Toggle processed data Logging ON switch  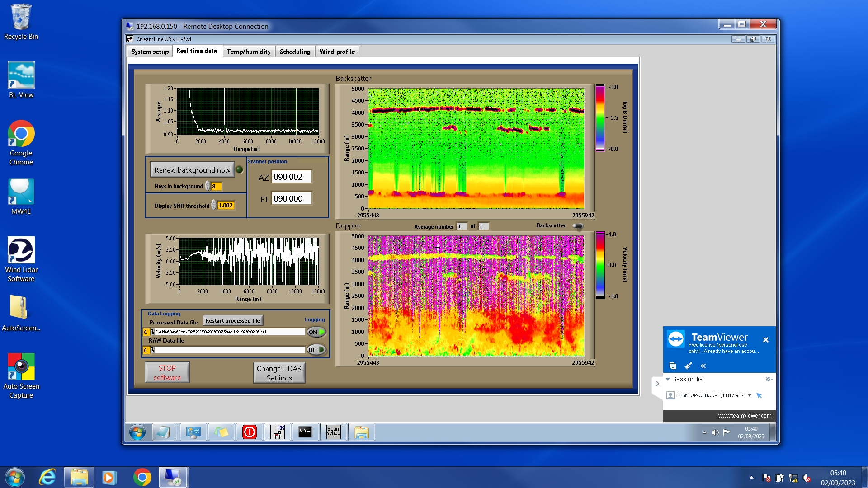pos(316,332)
